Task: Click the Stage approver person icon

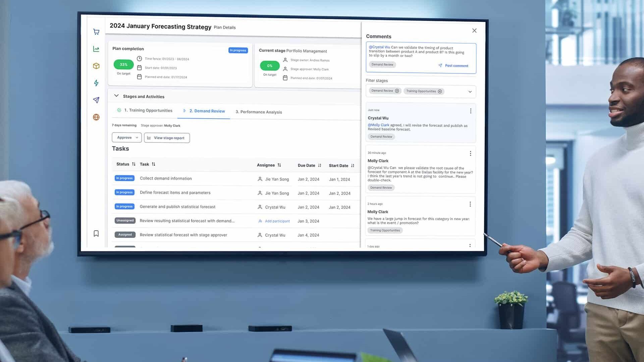Action: (285, 69)
